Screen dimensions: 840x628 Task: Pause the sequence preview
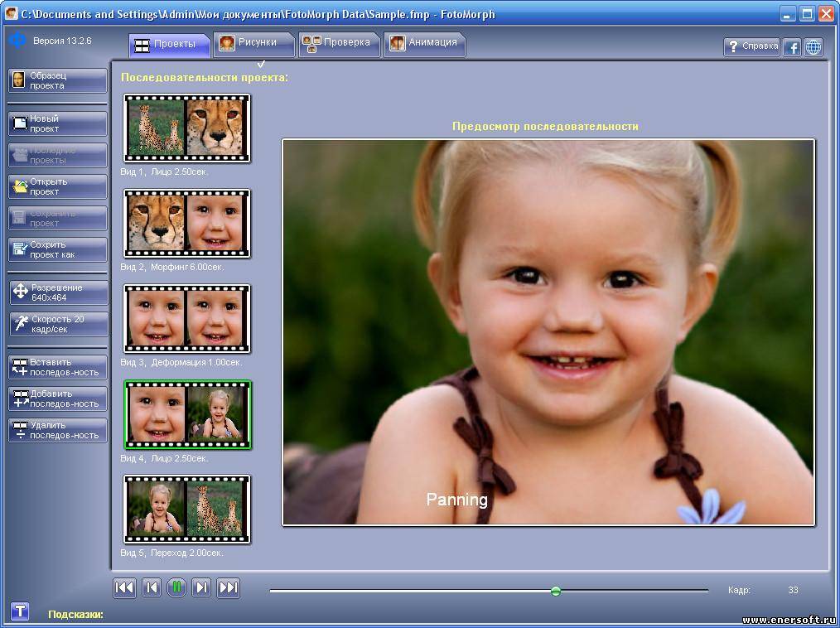coord(176,588)
